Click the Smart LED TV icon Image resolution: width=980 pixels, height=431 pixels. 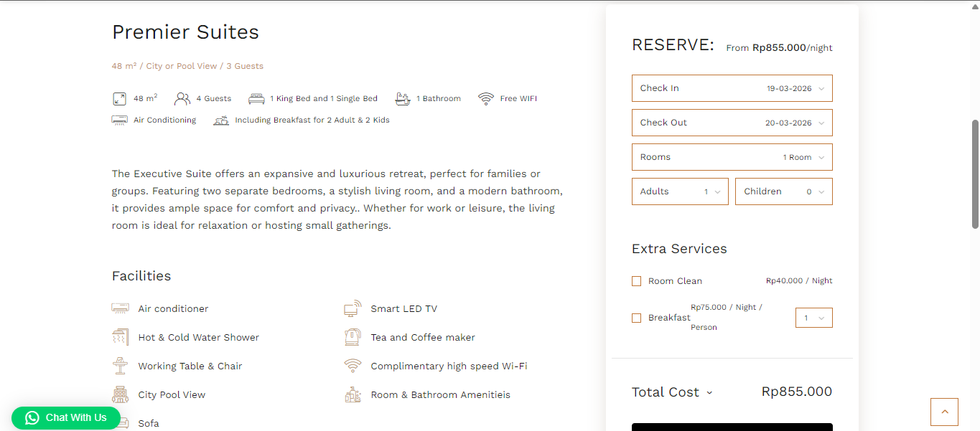(x=353, y=309)
